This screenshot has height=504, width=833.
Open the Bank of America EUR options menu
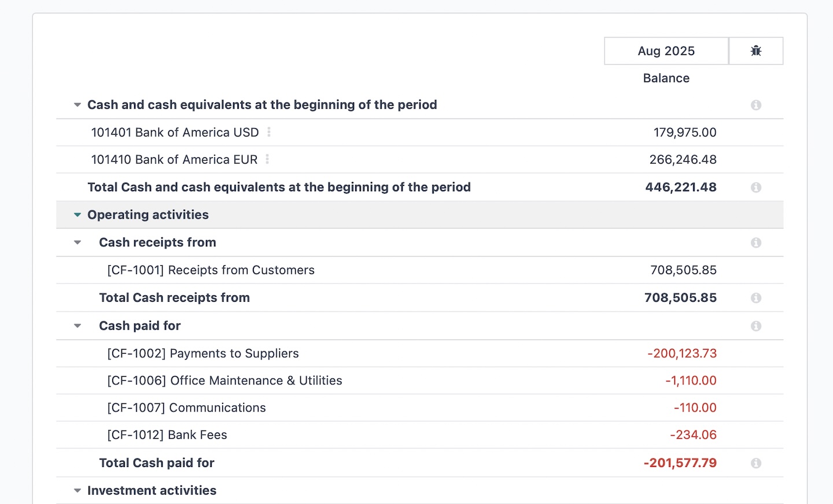tap(267, 160)
